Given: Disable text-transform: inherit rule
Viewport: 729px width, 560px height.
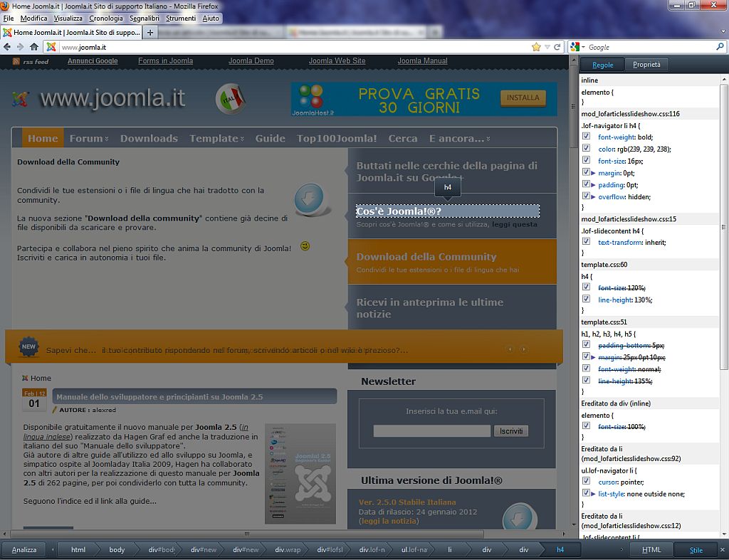Looking at the screenshot, I should pos(587,242).
